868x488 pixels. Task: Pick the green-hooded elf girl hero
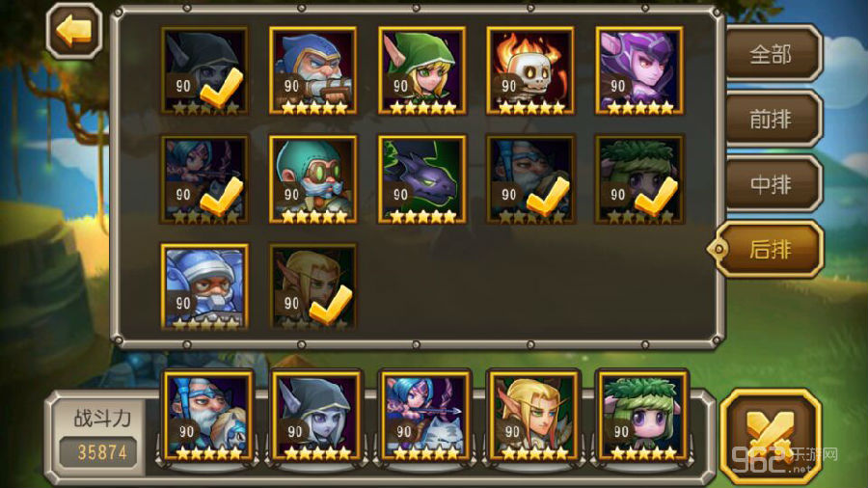pos(421,70)
